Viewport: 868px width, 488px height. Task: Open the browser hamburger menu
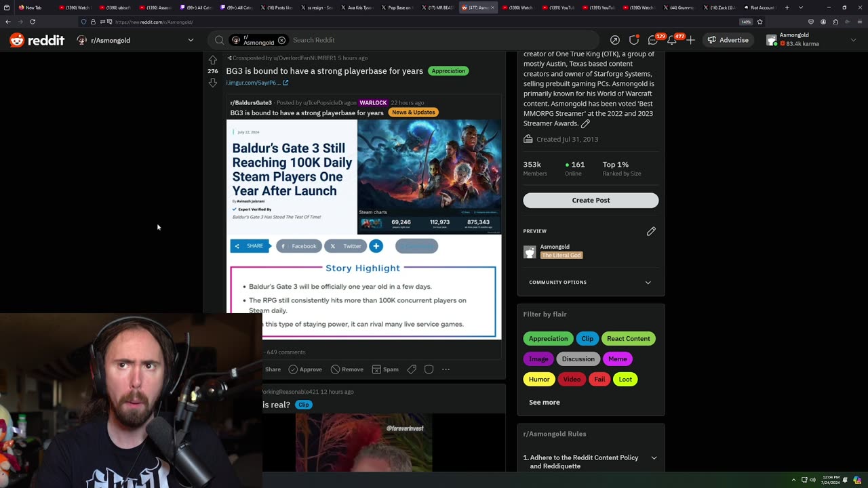860,22
